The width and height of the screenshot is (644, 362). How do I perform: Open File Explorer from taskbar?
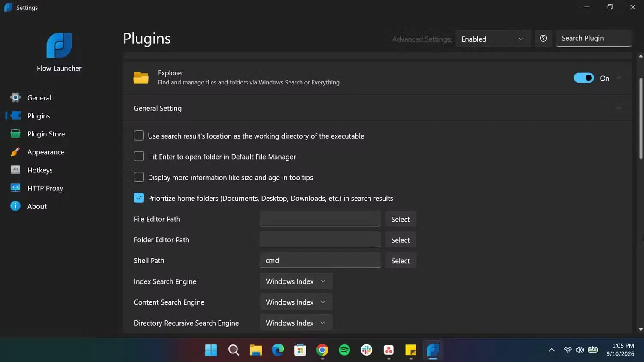(256, 350)
